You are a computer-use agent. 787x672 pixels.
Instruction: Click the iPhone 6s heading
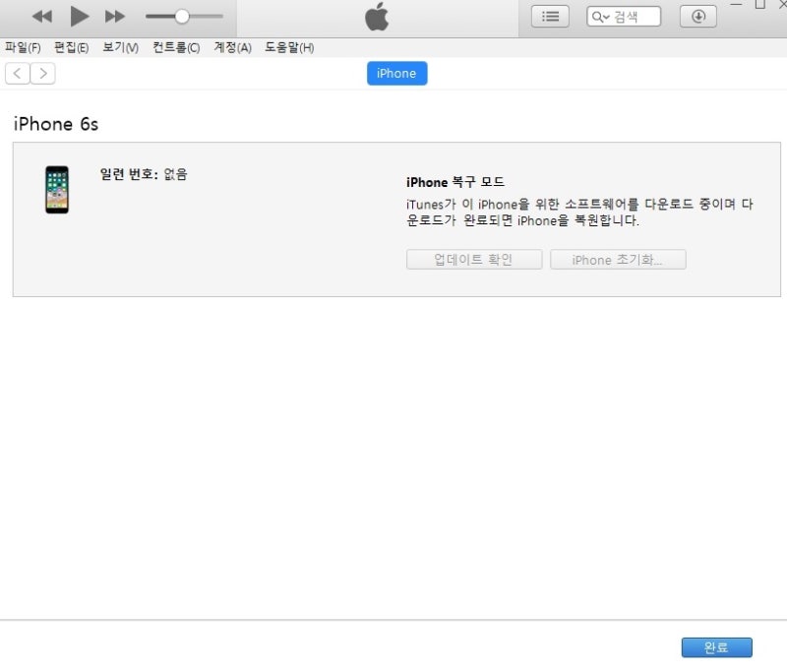56,124
